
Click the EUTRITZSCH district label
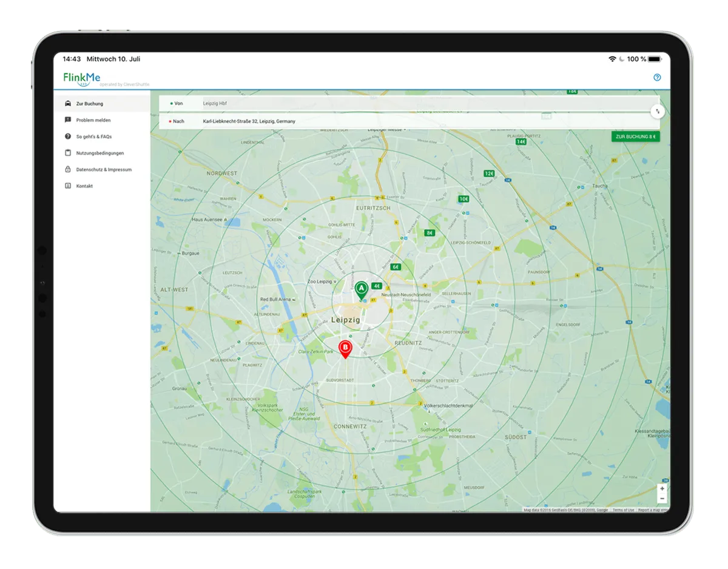pos(373,208)
